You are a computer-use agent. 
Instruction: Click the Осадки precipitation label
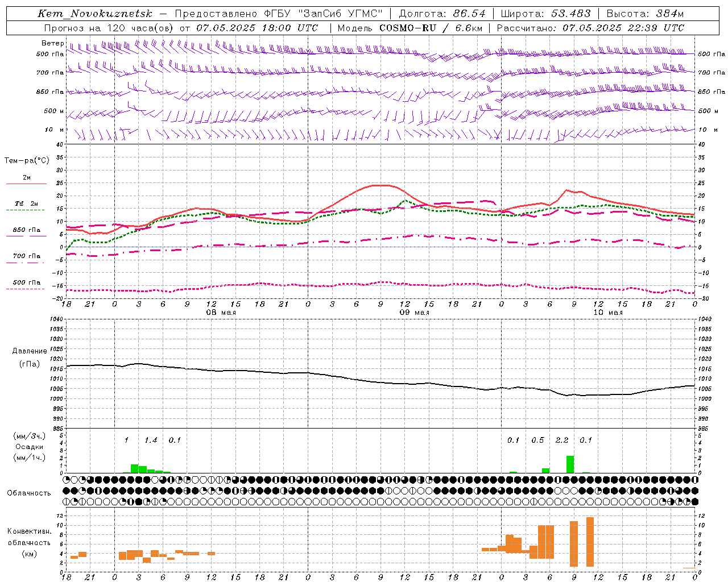pos(30,447)
